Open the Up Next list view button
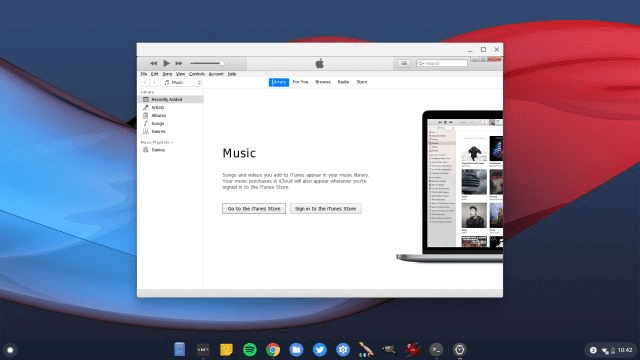This screenshot has height=360, width=640. click(404, 63)
